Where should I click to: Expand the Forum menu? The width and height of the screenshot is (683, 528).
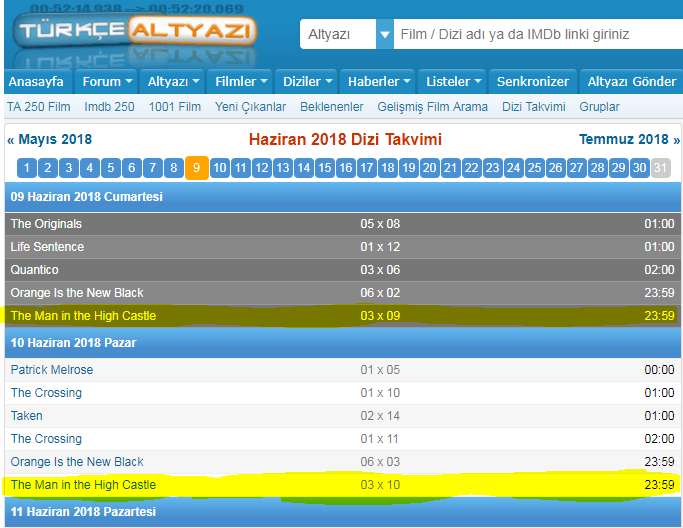point(107,81)
